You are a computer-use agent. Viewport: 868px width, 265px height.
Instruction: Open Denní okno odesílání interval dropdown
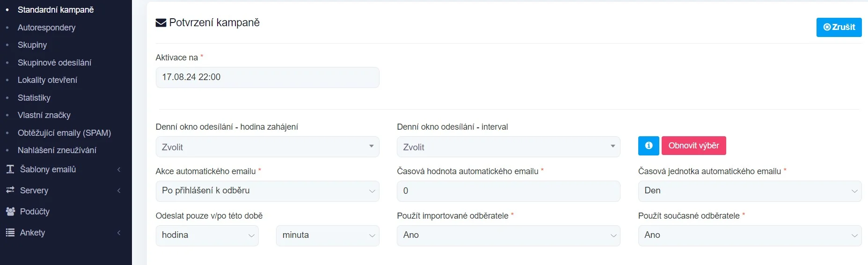pyautogui.click(x=508, y=147)
